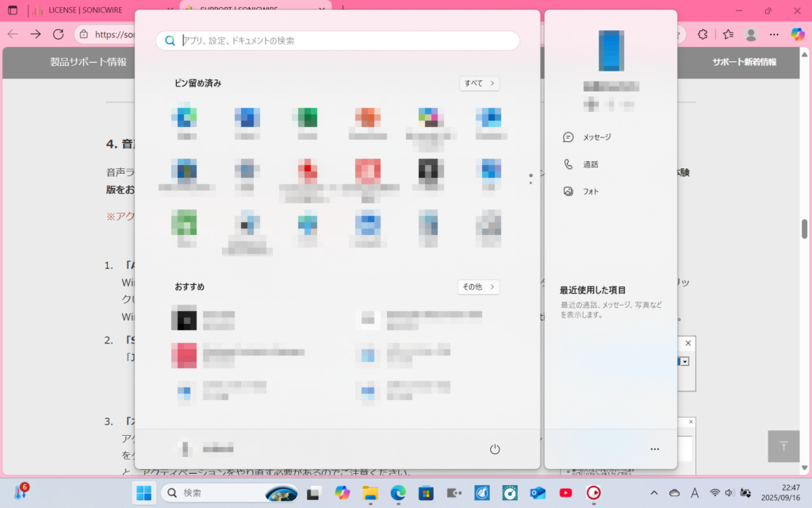
Task: Expand all pinned apps with すべて button
Action: tap(479, 83)
